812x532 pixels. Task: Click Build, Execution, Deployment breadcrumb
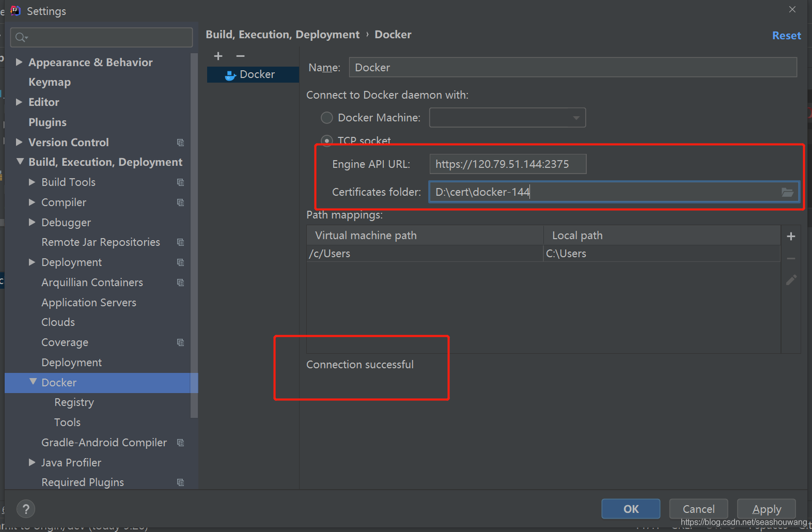coord(283,35)
